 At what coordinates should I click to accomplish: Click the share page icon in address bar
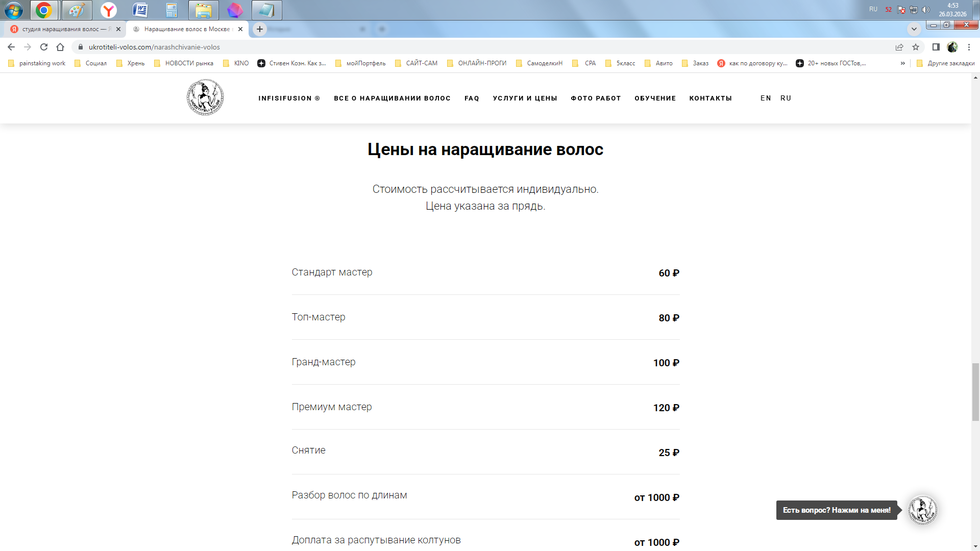point(899,47)
